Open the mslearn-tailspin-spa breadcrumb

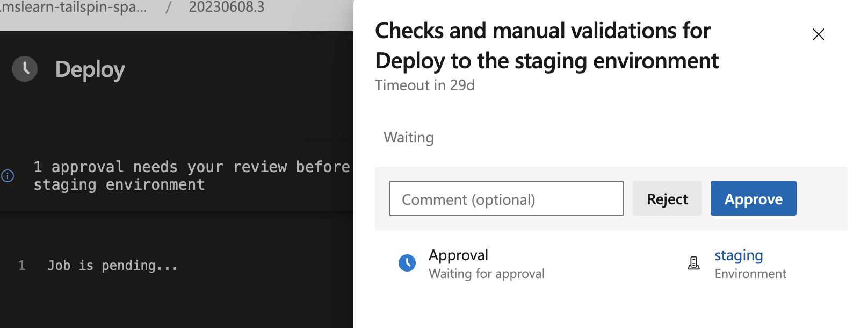[x=75, y=8]
